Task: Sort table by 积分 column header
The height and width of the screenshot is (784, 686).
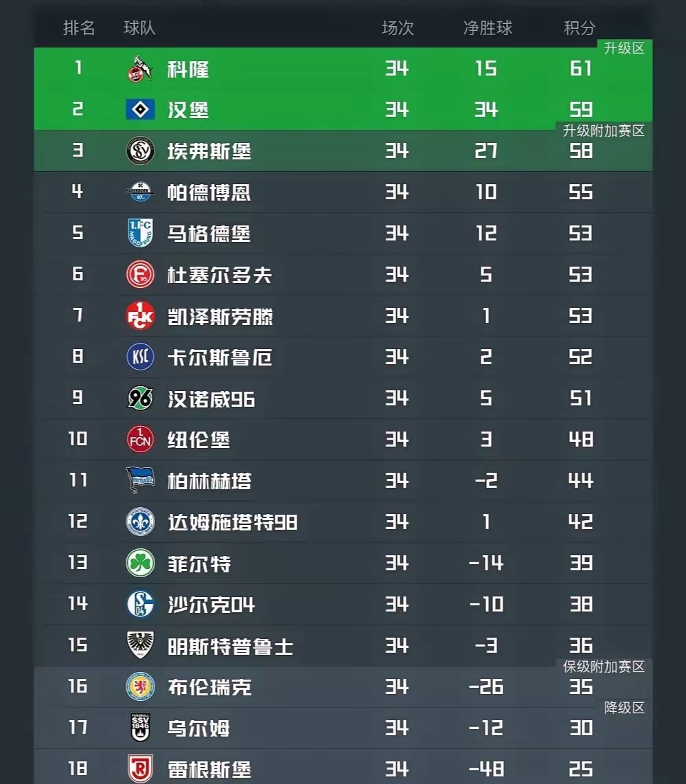Action: click(x=579, y=28)
